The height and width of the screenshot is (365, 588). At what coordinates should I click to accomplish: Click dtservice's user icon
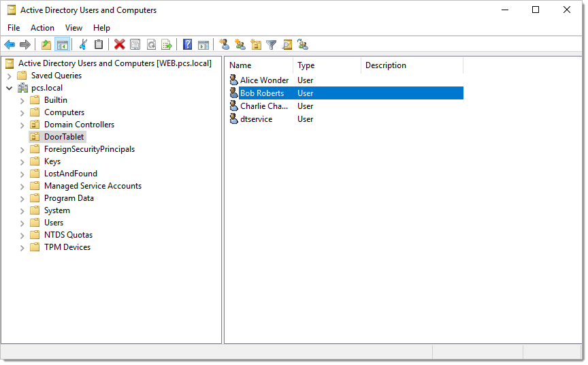pos(233,119)
